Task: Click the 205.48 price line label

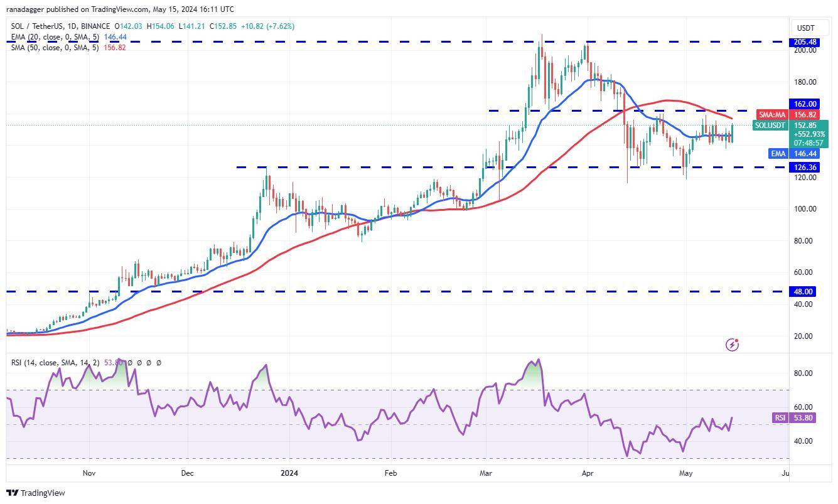Action: (805, 42)
